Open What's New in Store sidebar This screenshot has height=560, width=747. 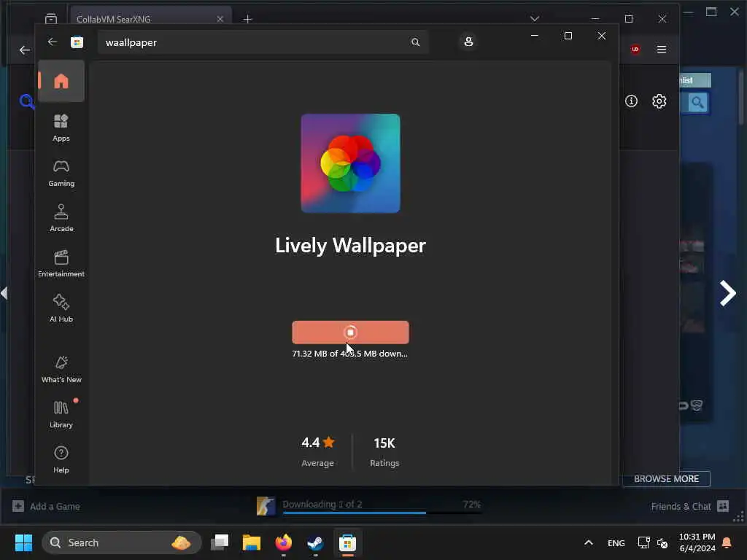[61, 369]
